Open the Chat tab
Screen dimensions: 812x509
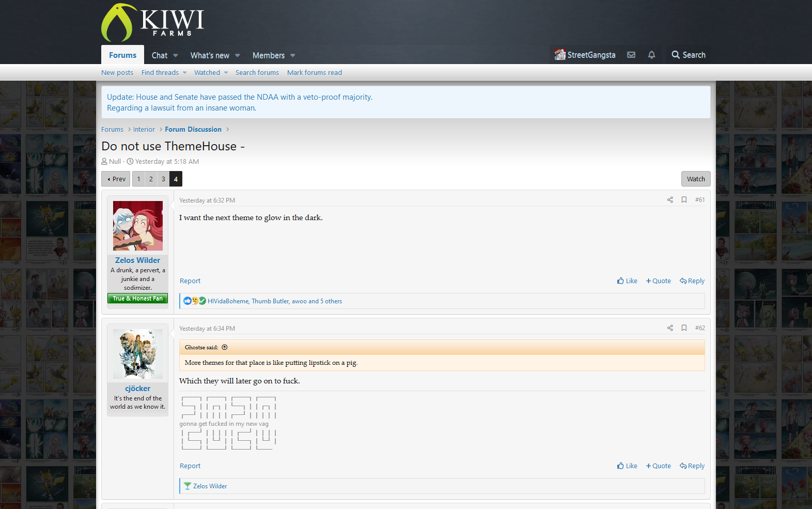coord(159,55)
